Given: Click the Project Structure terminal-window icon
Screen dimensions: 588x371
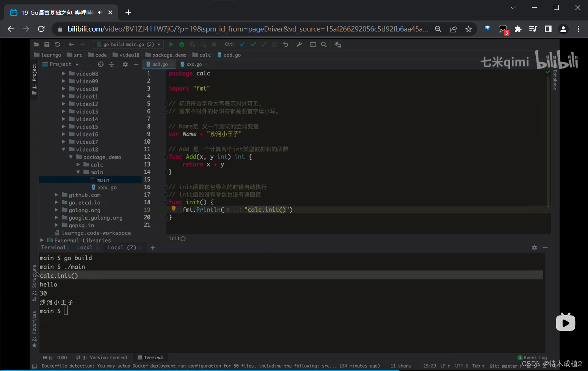Looking at the screenshot, I should pyautogui.click(x=313, y=44).
